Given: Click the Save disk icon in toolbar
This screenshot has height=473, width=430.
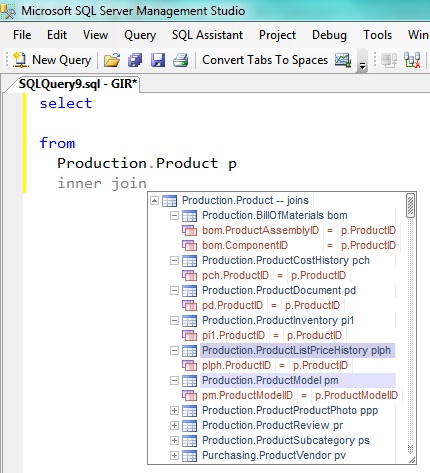Looking at the screenshot, I should point(158,60).
